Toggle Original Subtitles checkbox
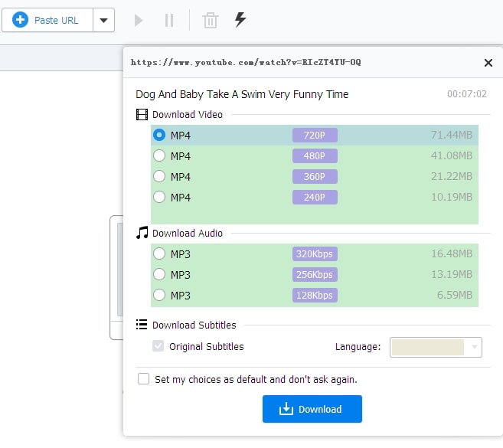Screen dimensions: 503x448 (x=158, y=347)
